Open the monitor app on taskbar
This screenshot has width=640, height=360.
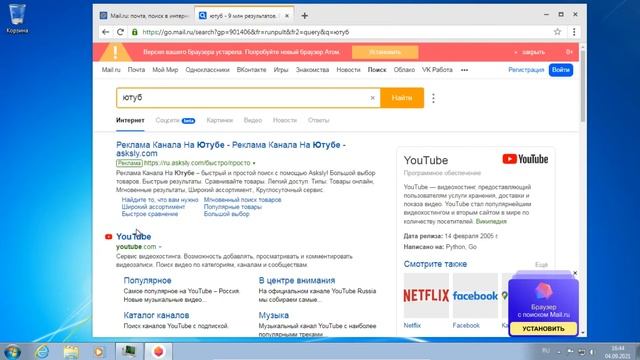tap(129, 351)
